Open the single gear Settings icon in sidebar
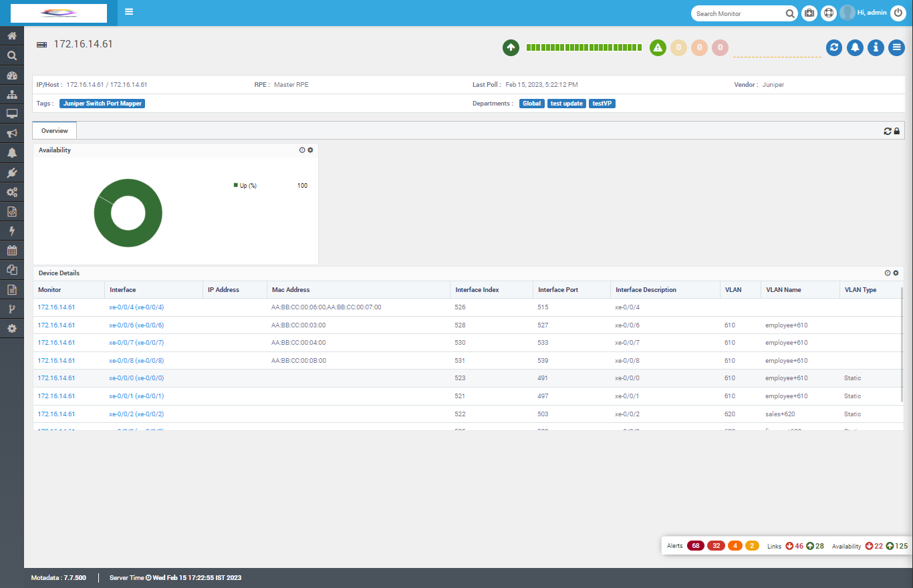The width and height of the screenshot is (913, 588). coord(12,329)
